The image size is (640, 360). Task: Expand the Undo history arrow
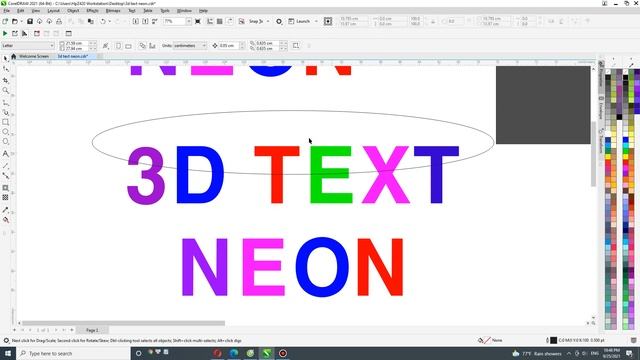109,21
